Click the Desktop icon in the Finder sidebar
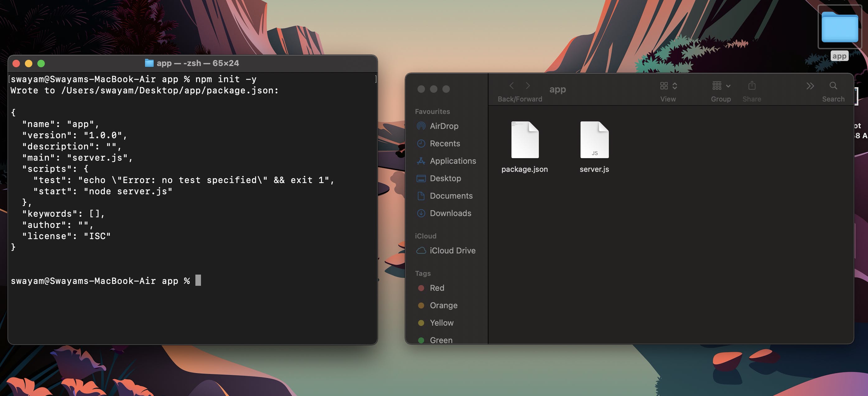Image resolution: width=868 pixels, height=396 pixels. click(421, 178)
